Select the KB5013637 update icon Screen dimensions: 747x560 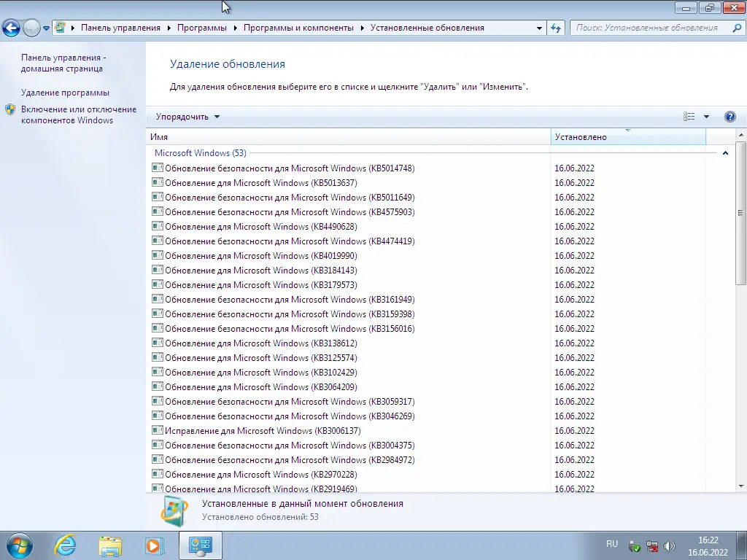click(158, 182)
